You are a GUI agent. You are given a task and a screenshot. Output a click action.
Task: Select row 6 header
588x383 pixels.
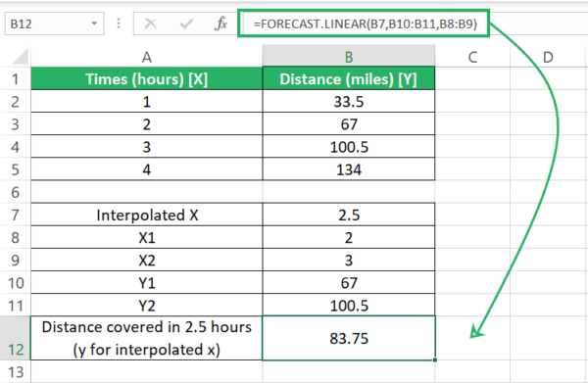[x=15, y=192]
